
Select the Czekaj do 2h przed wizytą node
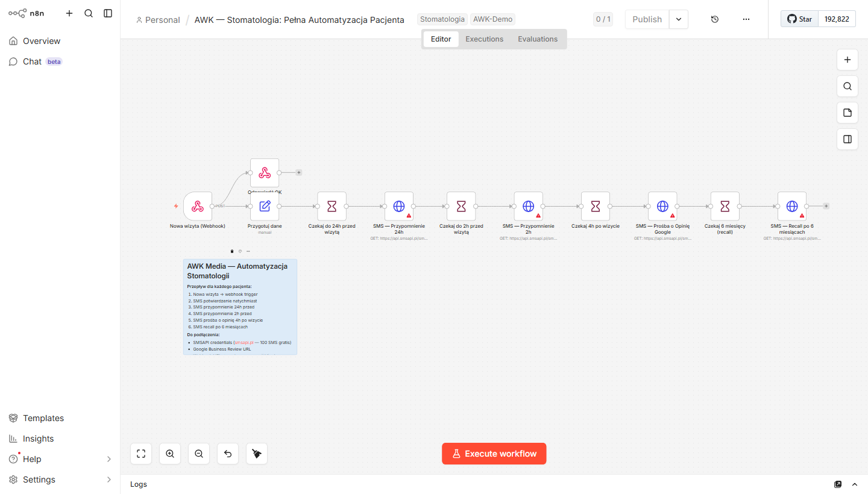pos(461,207)
